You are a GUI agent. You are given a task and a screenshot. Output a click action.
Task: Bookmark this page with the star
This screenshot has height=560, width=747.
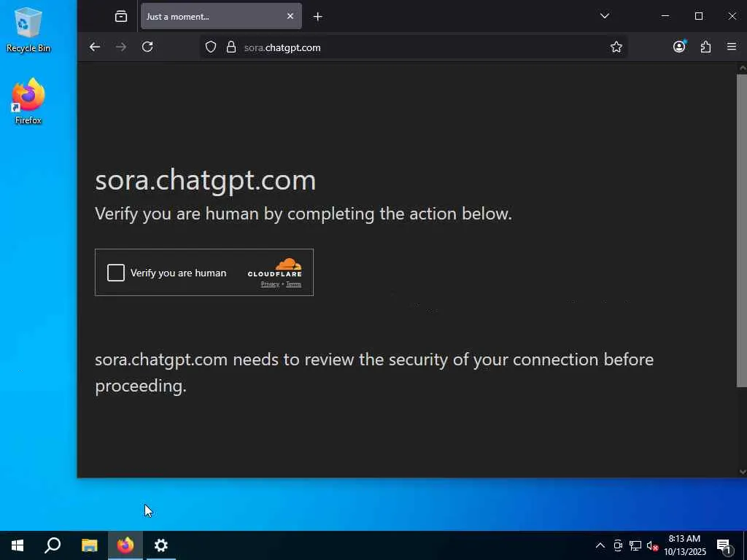coord(616,47)
